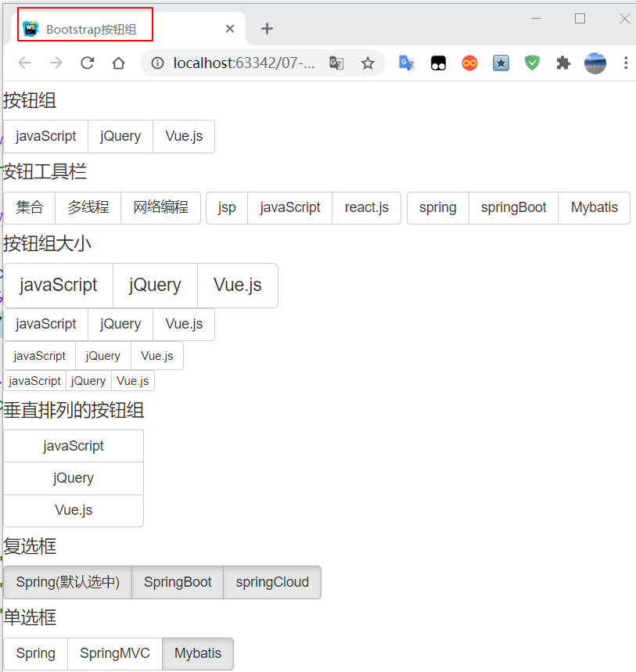
Task: Click the extra-small jQuery button
Action: tap(88, 381)
